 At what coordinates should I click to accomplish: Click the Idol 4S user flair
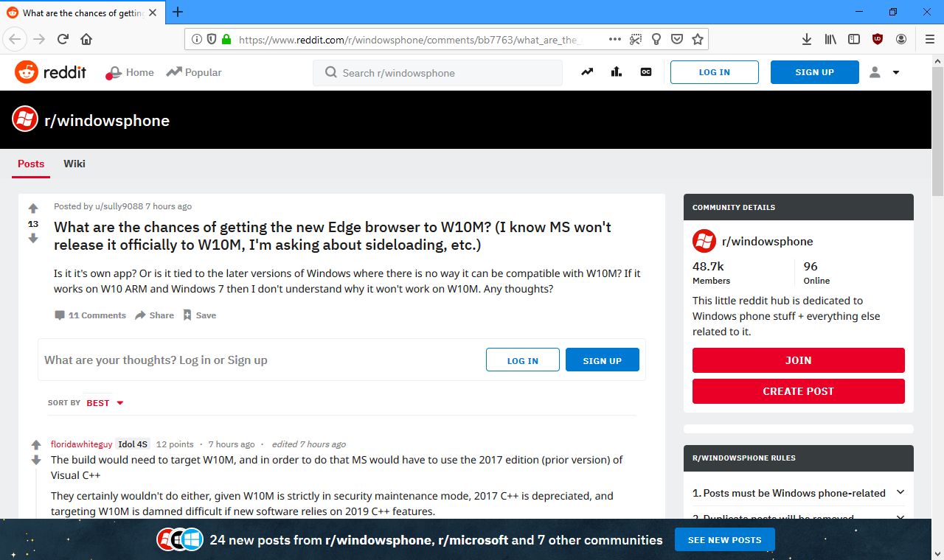(133, 444)
